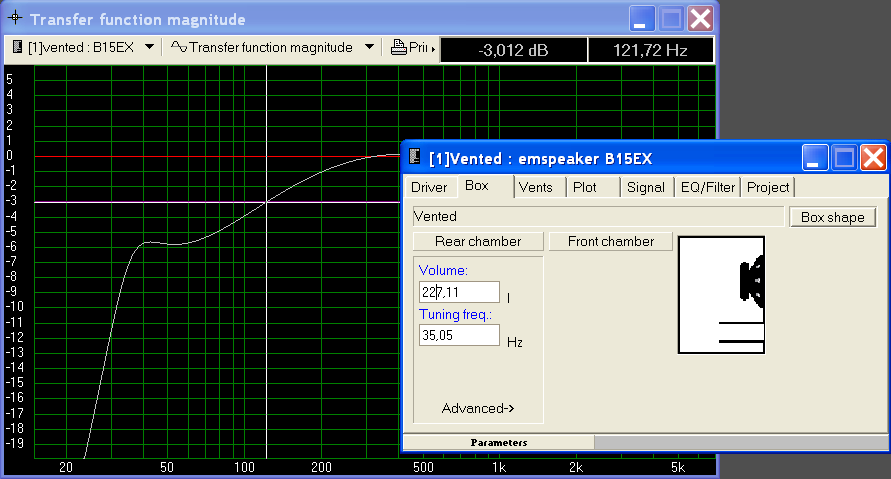Select the Box tab
The image size is (891, 479).
tap(477, 186)
